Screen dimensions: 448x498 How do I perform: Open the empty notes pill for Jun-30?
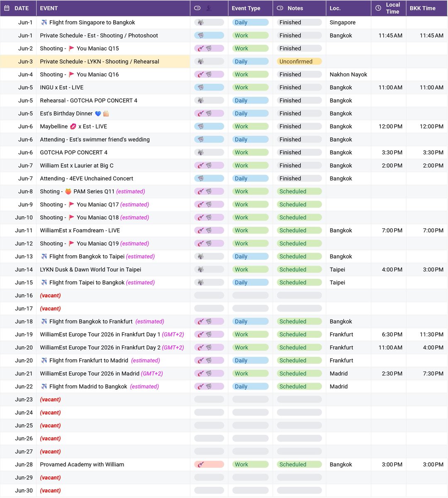(x=299, y=491)
